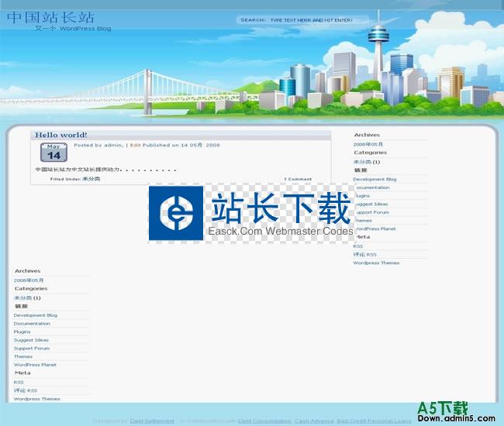Click Wordpress Themes link in lower-left sidebar
Viewport: 504px width, 426px height.
coord(36,399)
